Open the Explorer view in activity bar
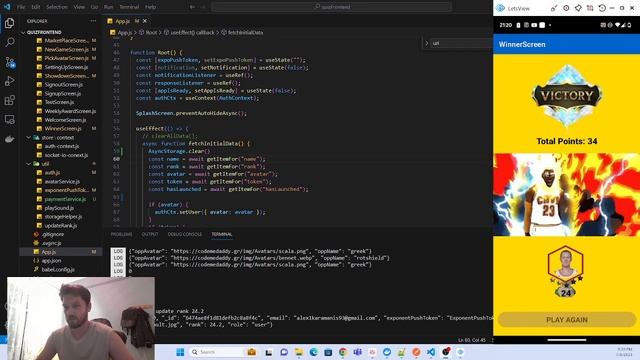The width and height of the screenshot is (640, 360). tap(9, 23)
